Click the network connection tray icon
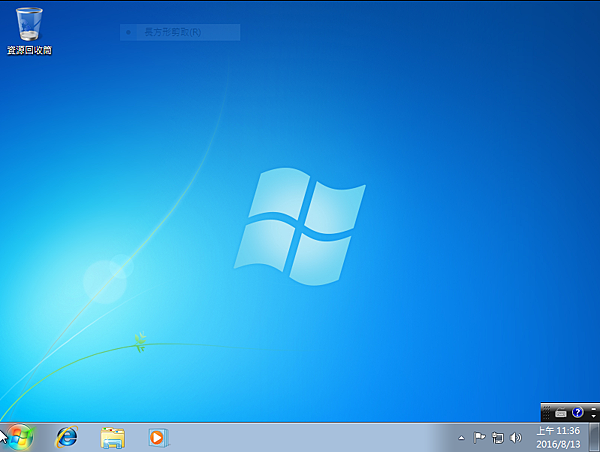The height and width of the screenshot is (452, 600). pyautogui.click(x=498, y=437)
